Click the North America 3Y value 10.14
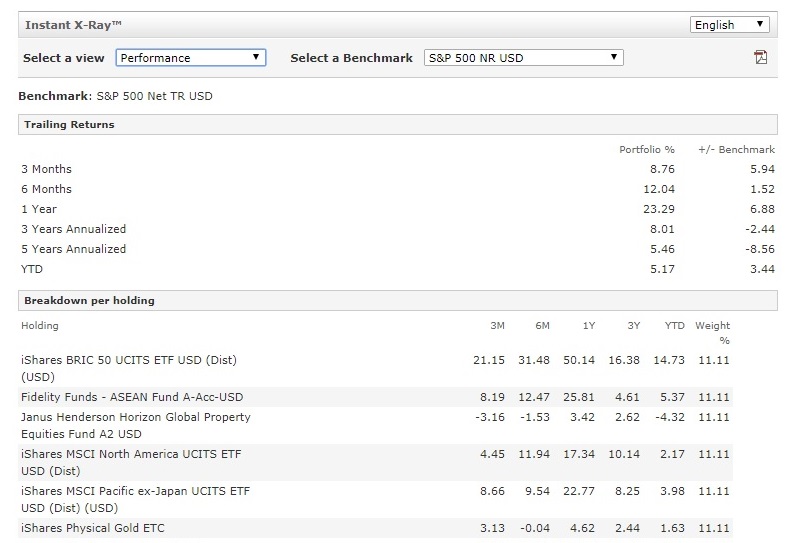Viewport: 803px width, 543px height. pyautogui.click(x=624, y=454)
